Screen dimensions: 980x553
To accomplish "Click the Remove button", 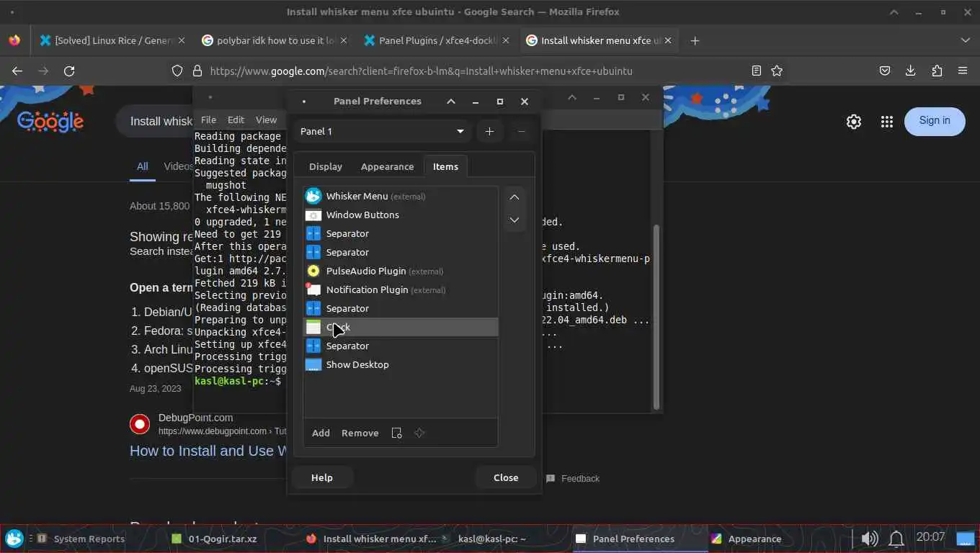I will (360, 433).
